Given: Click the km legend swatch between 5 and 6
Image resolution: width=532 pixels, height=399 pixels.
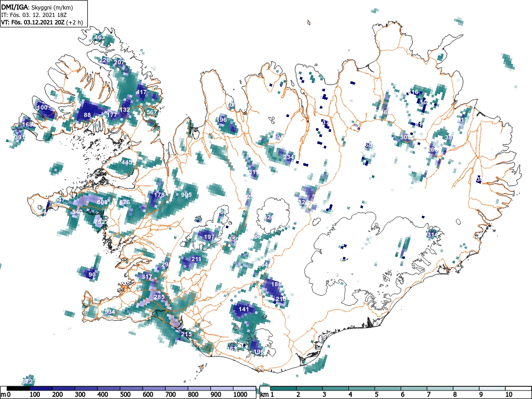Looking at the screenshot, I should tap(388, 388).
